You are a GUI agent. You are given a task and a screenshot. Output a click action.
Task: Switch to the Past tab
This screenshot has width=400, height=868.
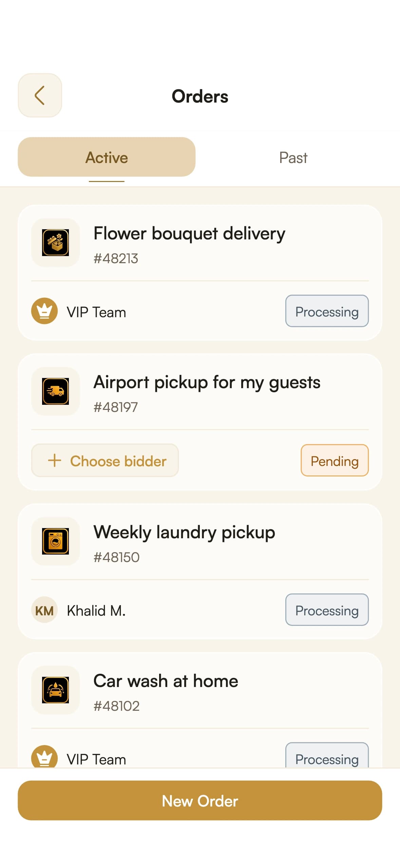(x=293, y=158)
